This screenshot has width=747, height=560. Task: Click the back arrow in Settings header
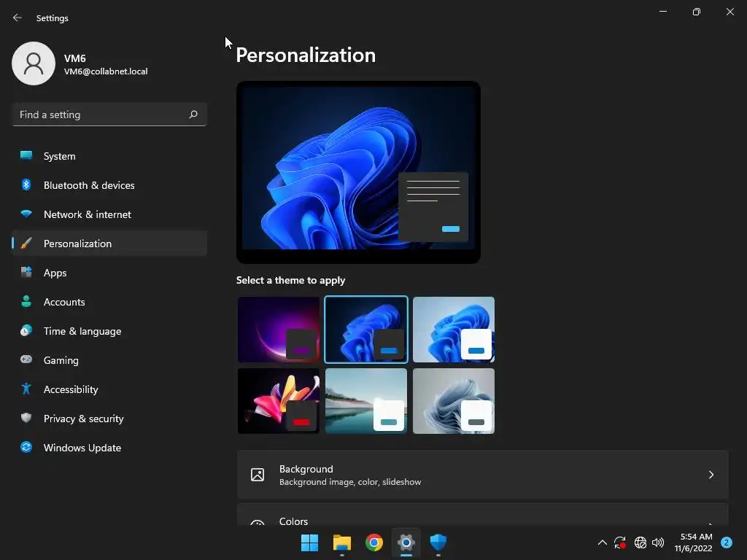coord(18,17)
